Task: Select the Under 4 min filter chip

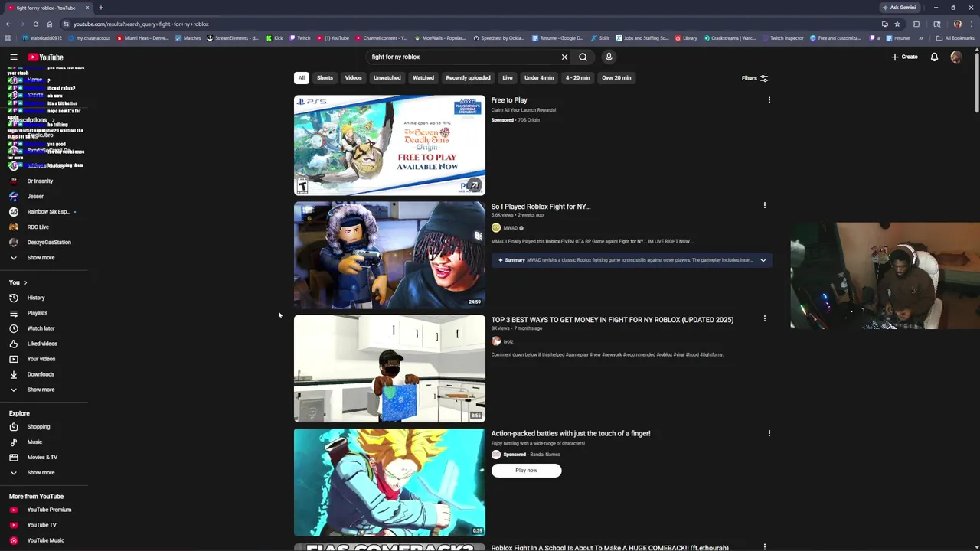Action: pos(539,78)
